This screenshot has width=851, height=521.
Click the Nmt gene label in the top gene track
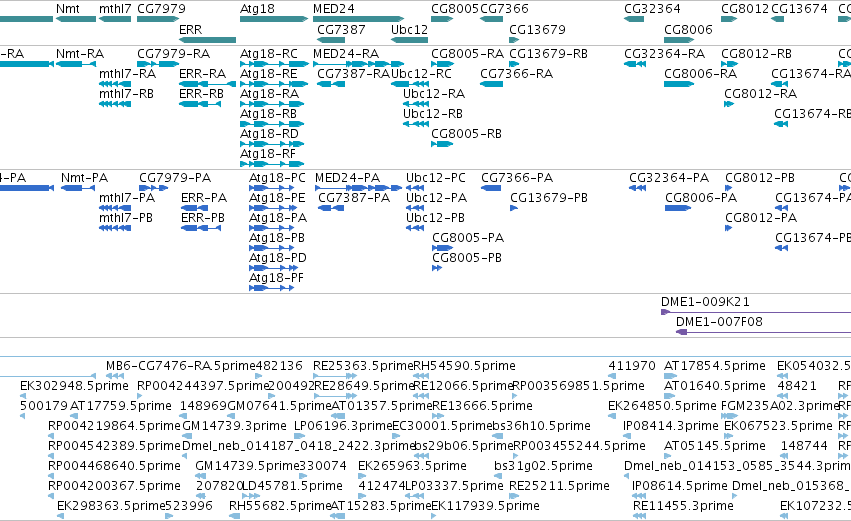(68, 9)
